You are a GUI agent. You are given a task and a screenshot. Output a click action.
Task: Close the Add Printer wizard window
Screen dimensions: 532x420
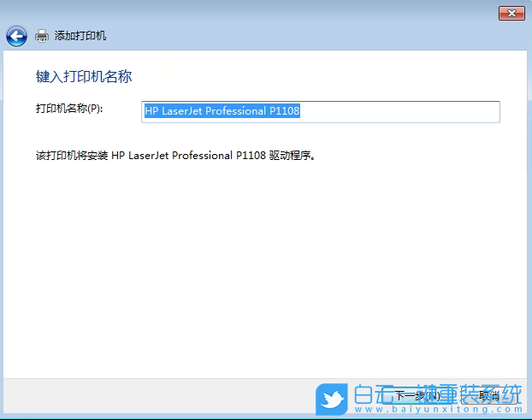click(511, 13)
